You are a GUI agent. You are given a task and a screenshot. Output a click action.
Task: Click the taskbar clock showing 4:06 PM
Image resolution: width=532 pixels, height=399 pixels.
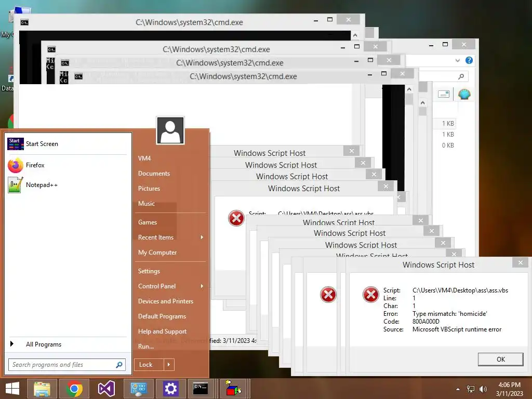[x=509, y=389]
